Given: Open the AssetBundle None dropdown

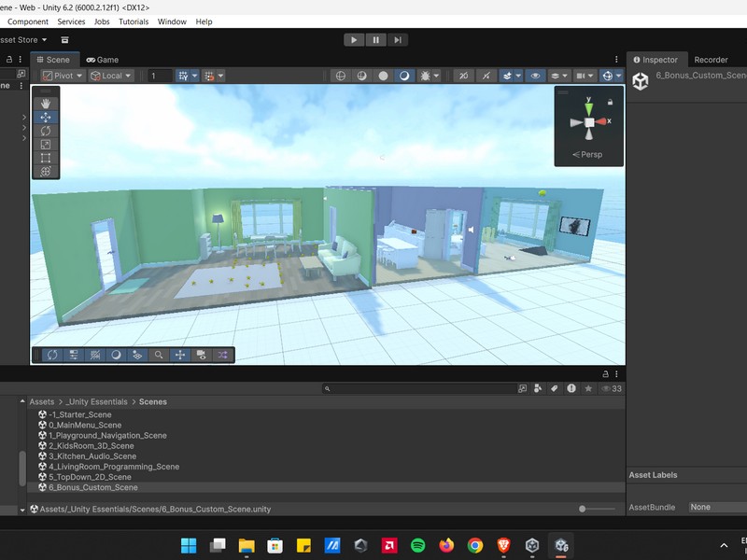Looking at the screenshot, I should [716, 507].
